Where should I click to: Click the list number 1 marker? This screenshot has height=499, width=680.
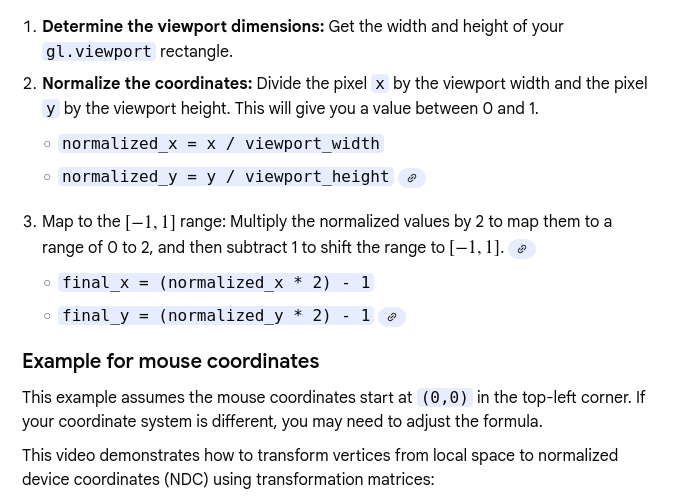coord(29,27)
